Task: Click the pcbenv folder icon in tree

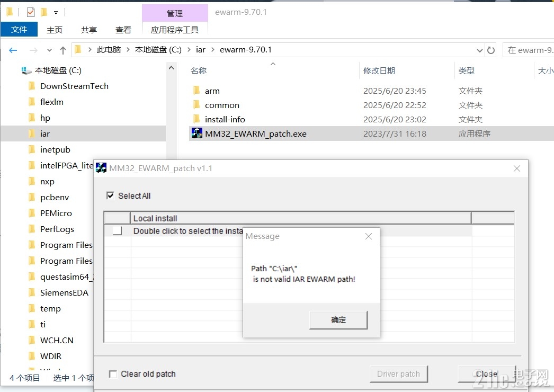Action: (32, 197)
